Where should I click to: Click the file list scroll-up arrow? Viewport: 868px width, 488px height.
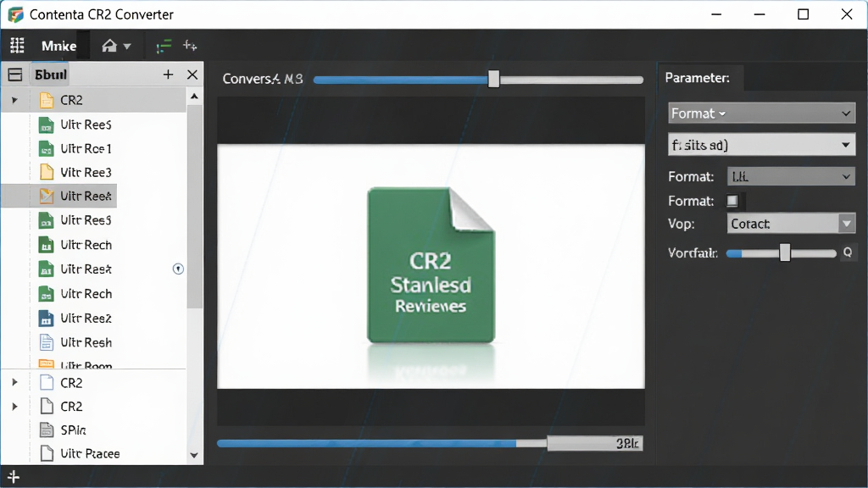click(x=194, y=97)
